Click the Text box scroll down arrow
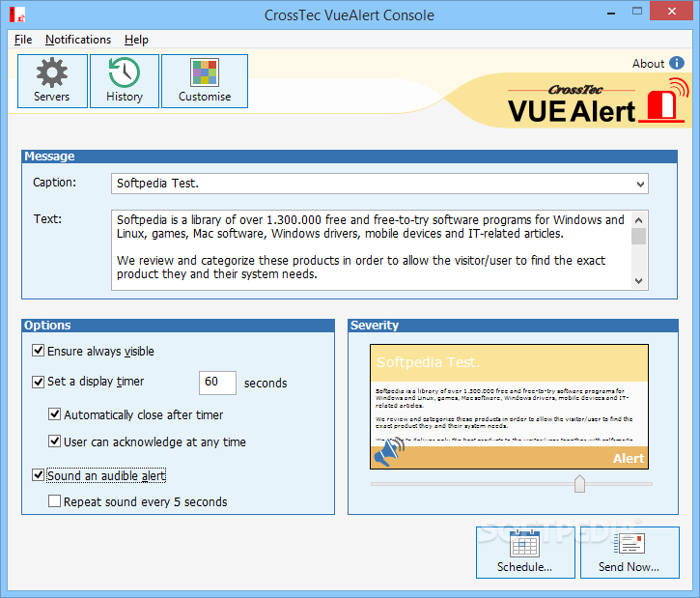700x598 pixels. point(639,281)
